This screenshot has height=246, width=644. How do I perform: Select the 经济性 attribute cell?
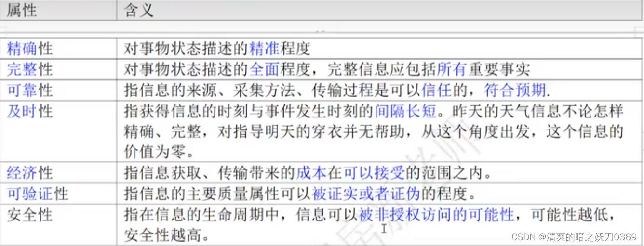(x=58, y=172)
